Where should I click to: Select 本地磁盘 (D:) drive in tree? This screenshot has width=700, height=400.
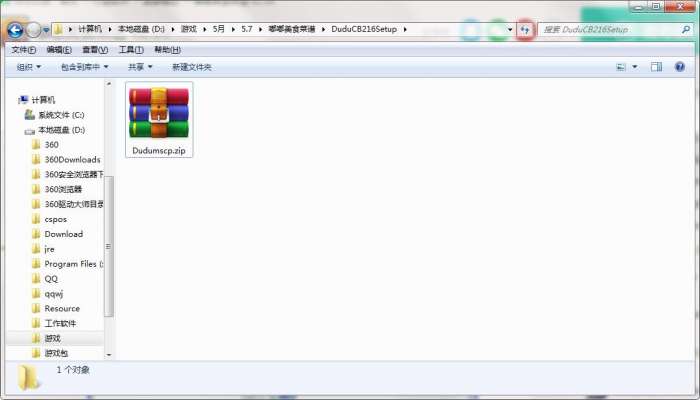pos(62,130)
